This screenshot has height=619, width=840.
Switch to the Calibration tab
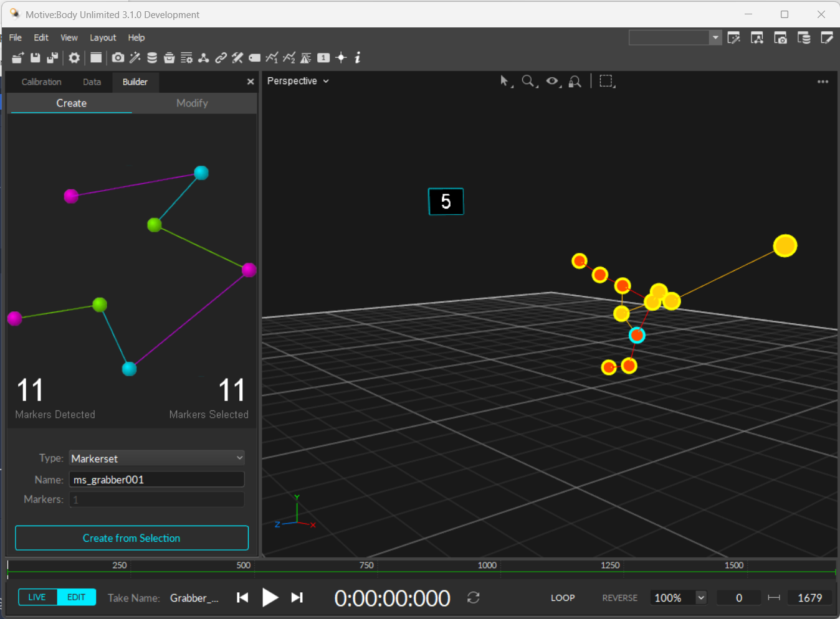[41, 82]
